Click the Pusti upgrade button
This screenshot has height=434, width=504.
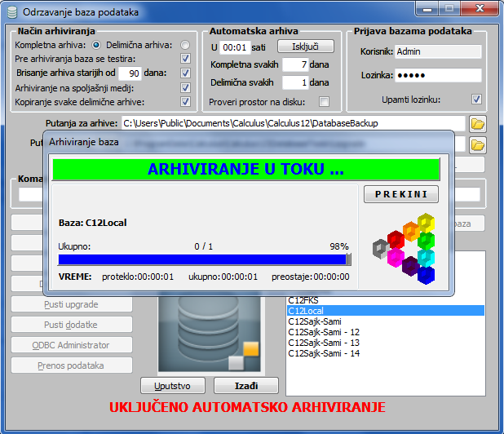[x=72, y=304]
